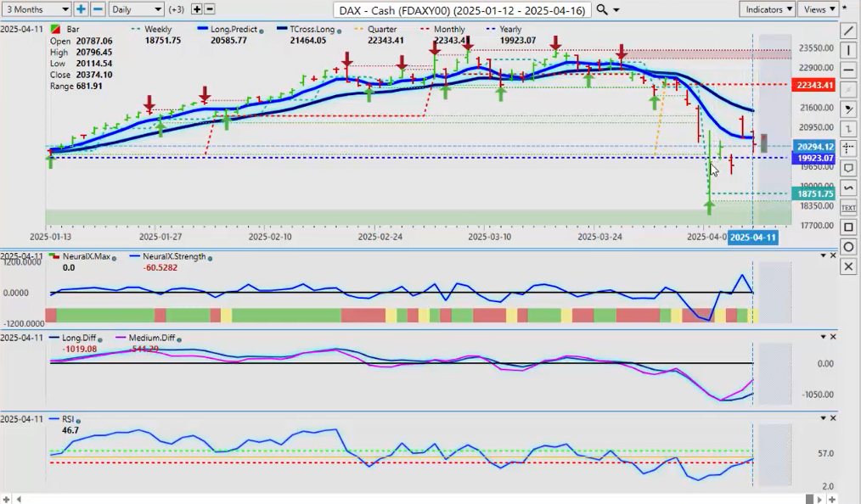Select the trend line drawing tool
The image size is (861, 504).
point(848,31)
